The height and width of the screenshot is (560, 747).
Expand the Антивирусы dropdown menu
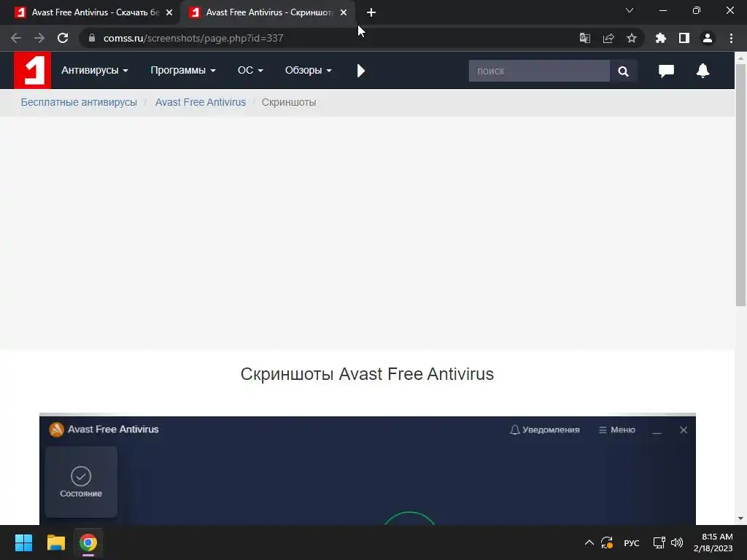94,71
